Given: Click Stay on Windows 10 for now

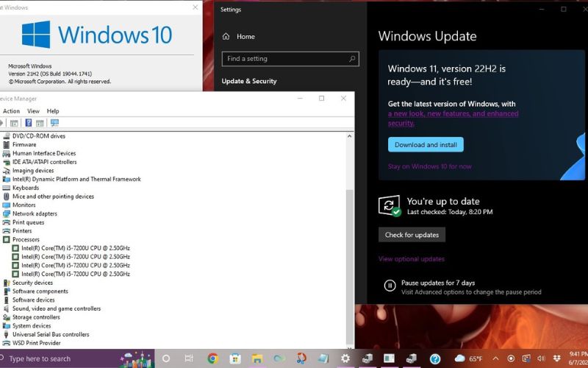Looking at the screenshot, I should 430,166.
